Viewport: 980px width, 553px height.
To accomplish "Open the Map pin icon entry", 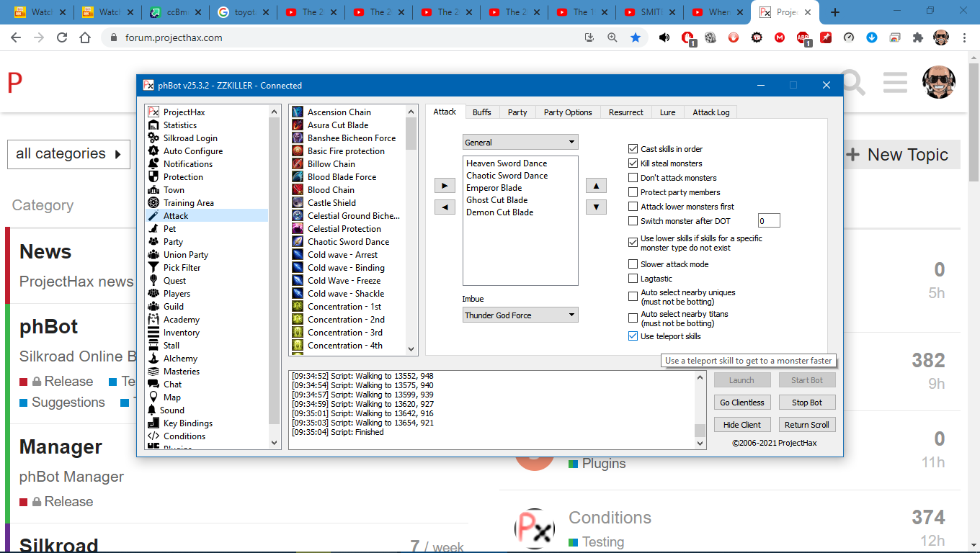I will click(153, 397).
